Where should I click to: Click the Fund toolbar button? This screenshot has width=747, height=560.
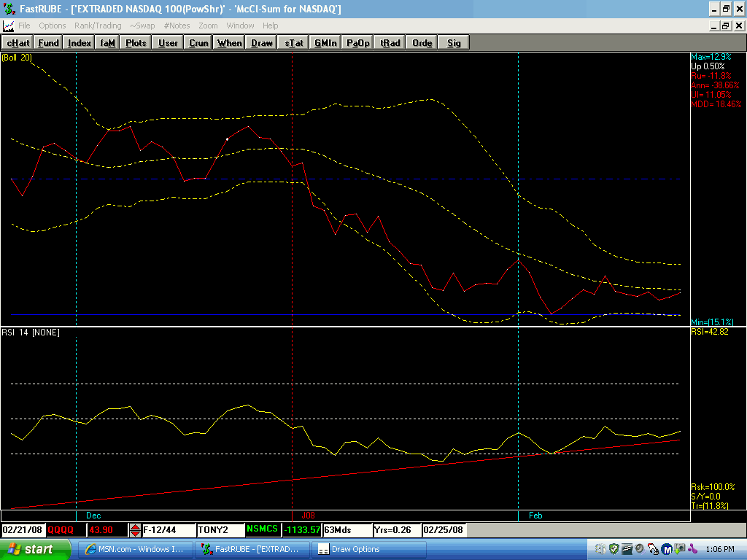point(48,43)
